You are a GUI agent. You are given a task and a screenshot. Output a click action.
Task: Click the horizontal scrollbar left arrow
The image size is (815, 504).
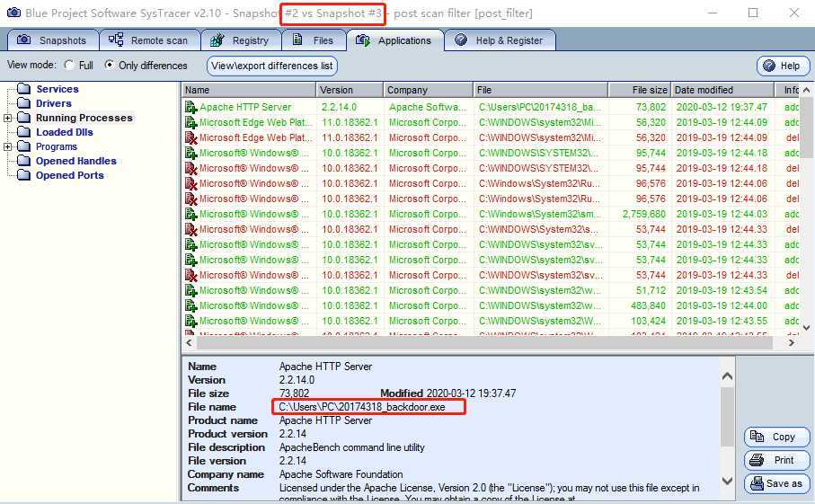click(x=190, y=343)
